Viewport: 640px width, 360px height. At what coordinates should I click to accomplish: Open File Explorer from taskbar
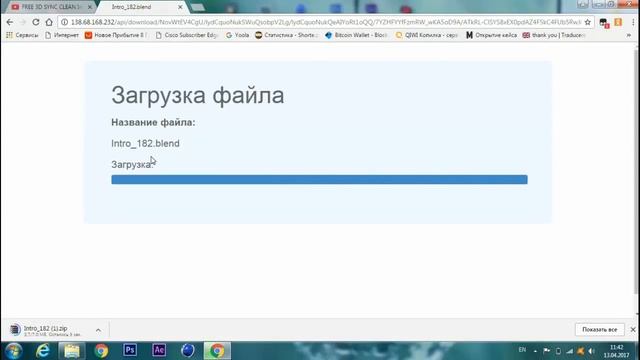[x=72, y=351]
